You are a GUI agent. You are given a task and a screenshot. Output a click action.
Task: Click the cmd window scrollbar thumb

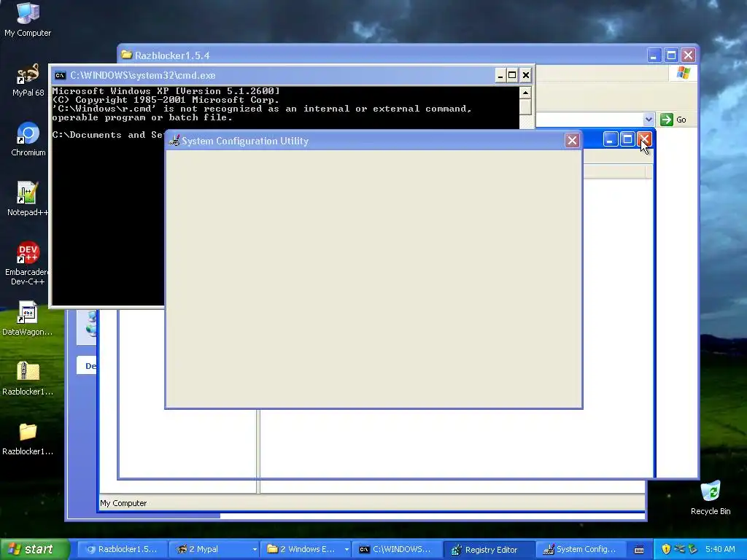pos(525,106)
